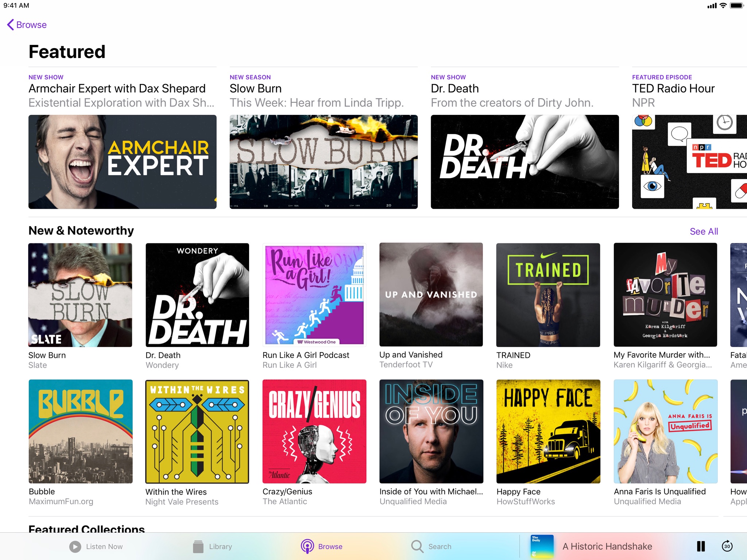Open the Listen Now tab
This screenshot has height=560, width=747.
pyautogui.click(x=96, y=546)
